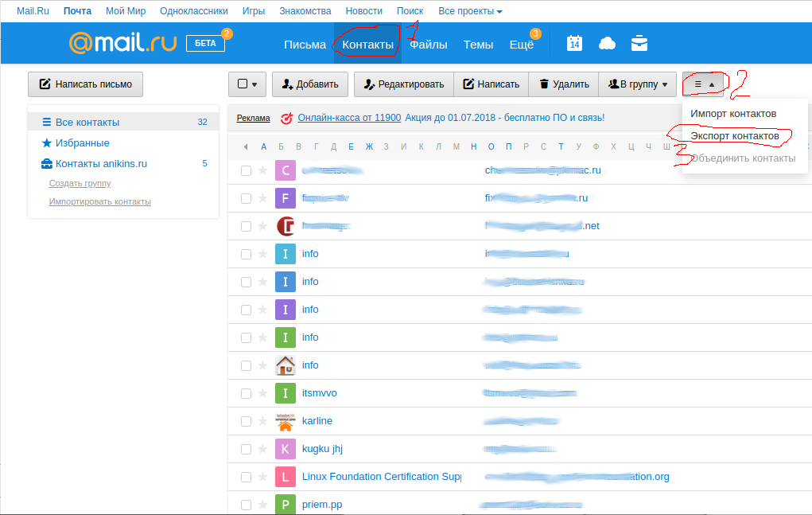812x515 pixels.
Task: Toggle the more actions menu button
Action: [703, 84]
